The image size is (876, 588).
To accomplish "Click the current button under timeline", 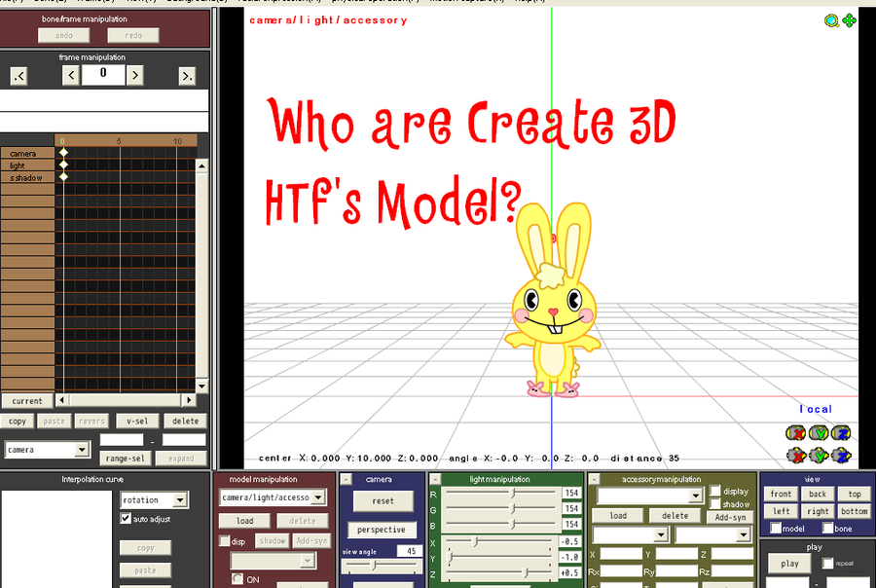I will (27, 401).
